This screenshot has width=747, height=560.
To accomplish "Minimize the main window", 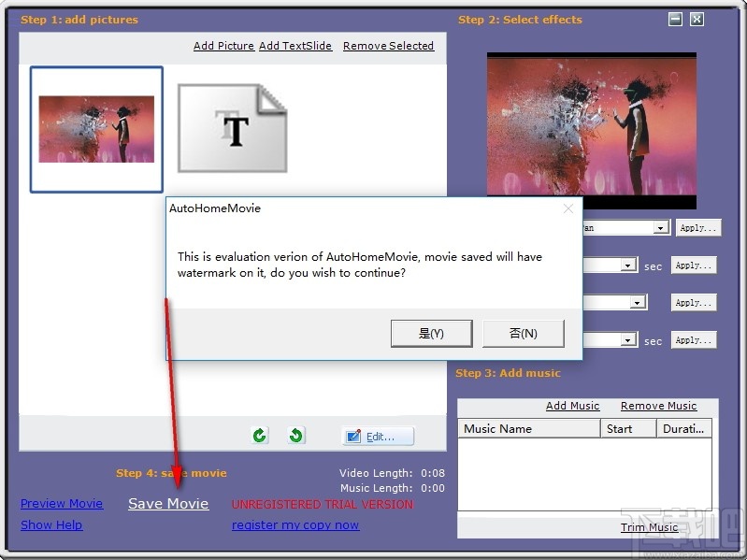I will (675, 19).
